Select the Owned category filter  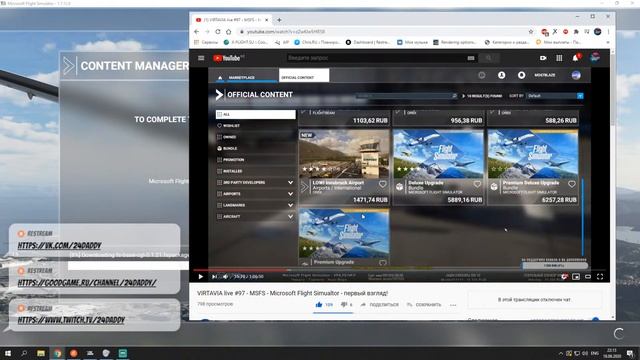point(256,137)
